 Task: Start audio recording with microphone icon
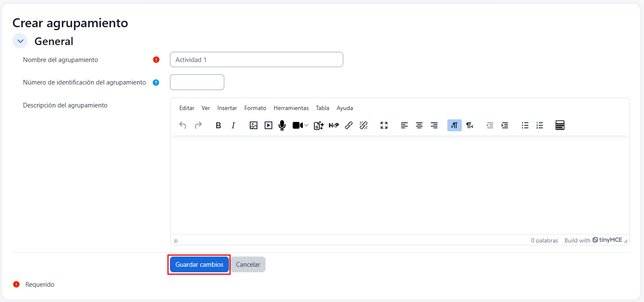click(282, 125)
